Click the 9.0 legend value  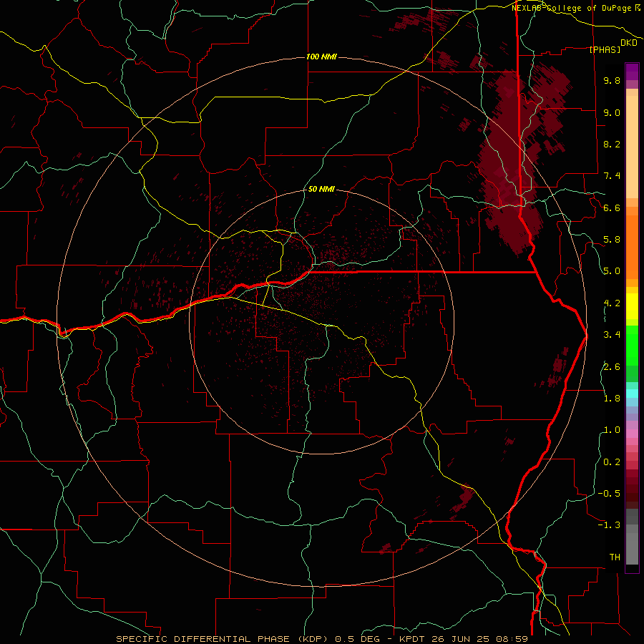pyautogui.click(x=612, y=112)
